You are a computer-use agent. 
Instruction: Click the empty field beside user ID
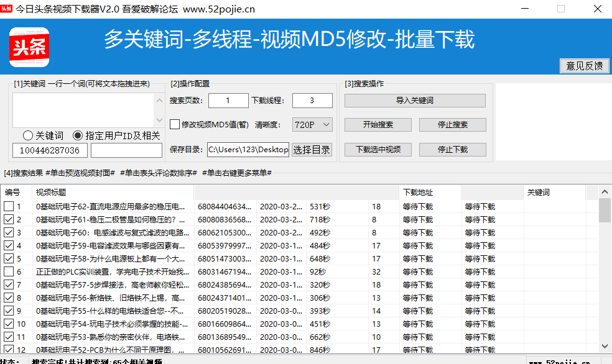coord(126,150)
